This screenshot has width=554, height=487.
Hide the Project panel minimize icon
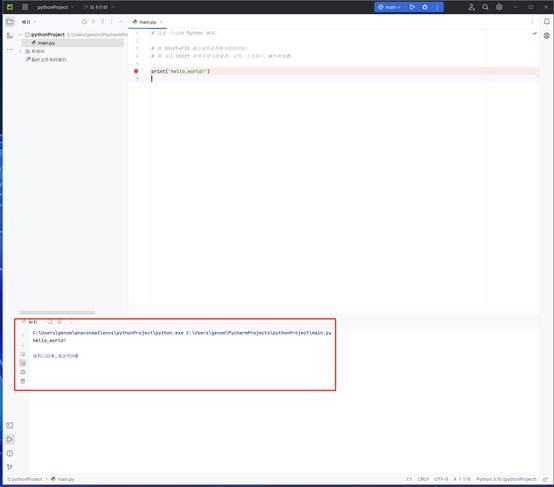[x=120, y=22]
